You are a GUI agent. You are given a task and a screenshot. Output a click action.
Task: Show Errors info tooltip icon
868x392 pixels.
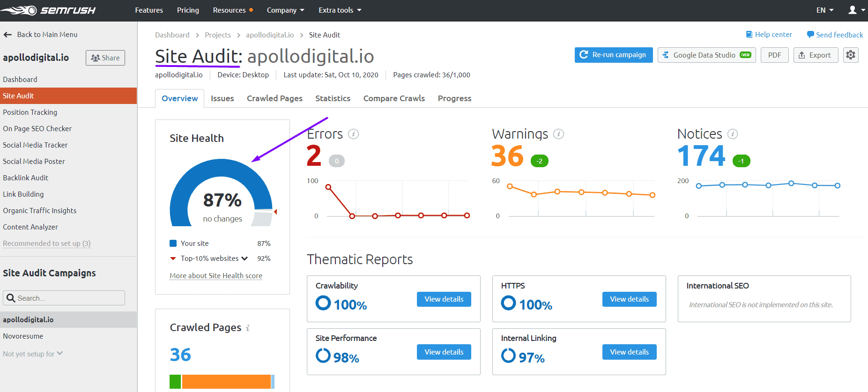pyautogui.click(x=354, y=134)
